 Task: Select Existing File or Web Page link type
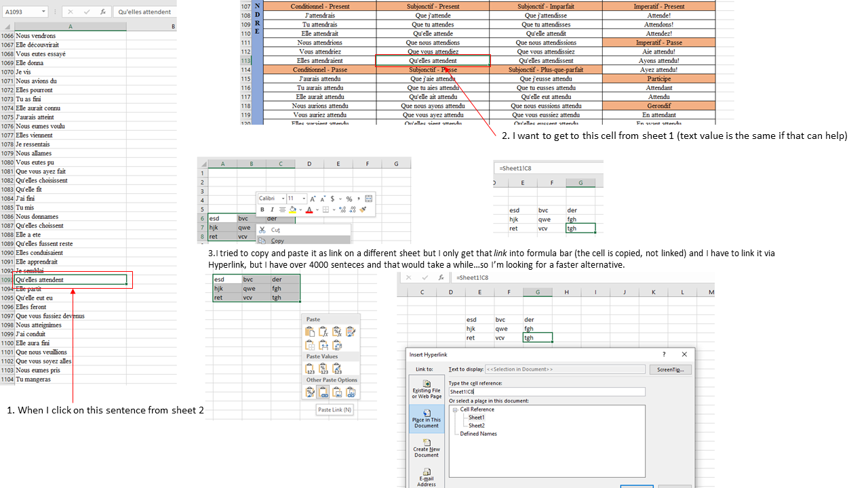[427, 389]
